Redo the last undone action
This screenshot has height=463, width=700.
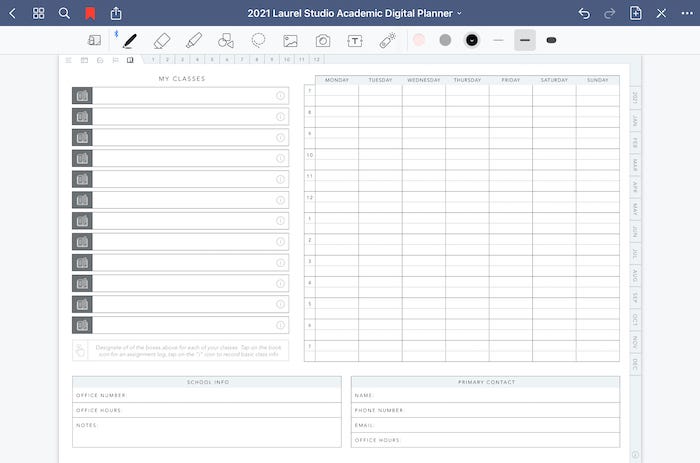pos(609,13)
